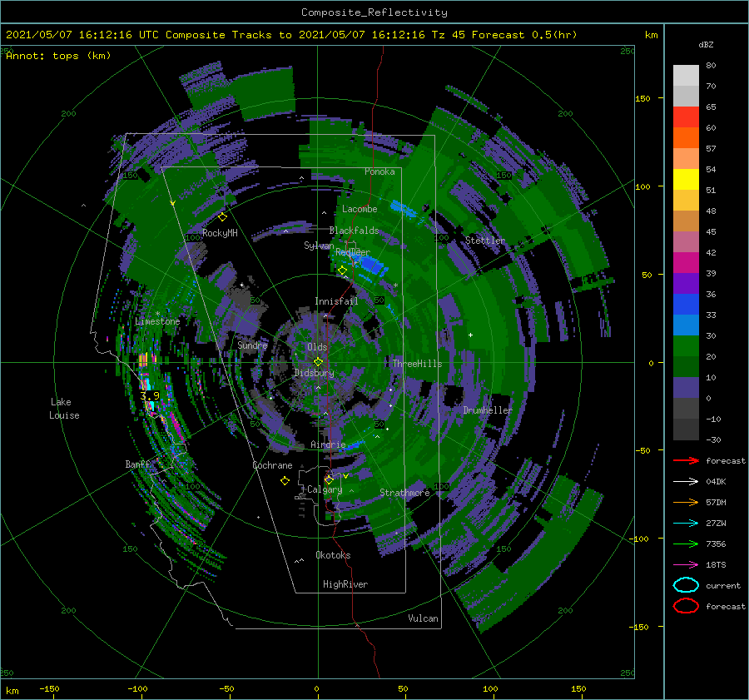Image resolution: width=749 pixels, height=700 pixels.
Task: Click the Cochrane town label
Action: [272, 465]
